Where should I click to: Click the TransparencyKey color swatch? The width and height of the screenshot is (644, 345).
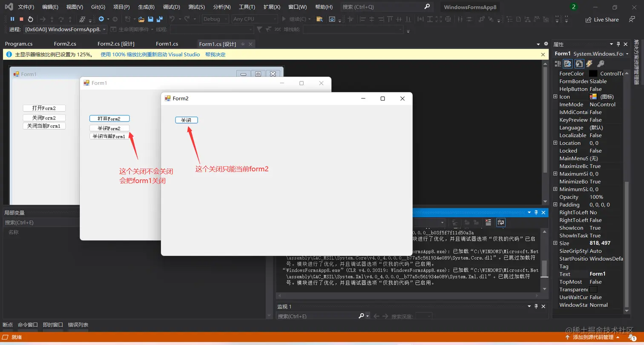tap(593, 290)
